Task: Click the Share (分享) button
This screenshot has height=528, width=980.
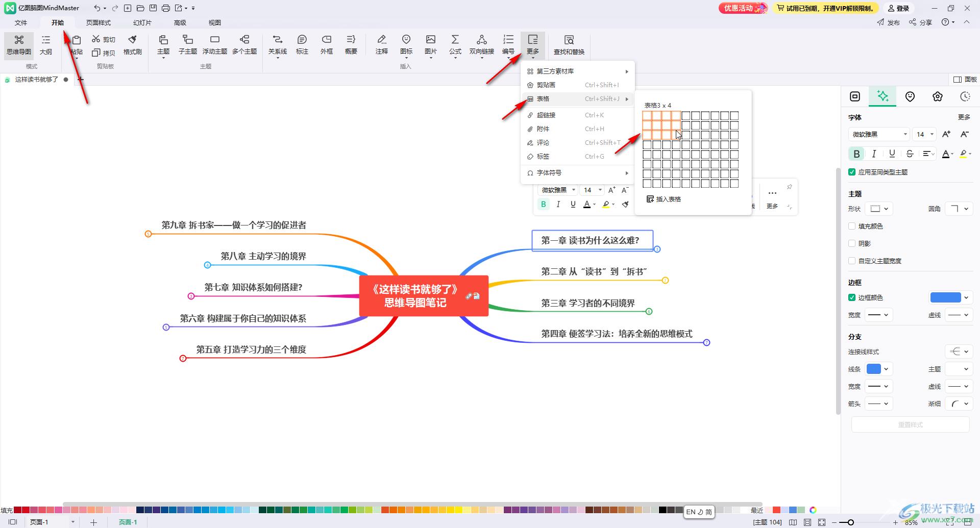Action: point(920,22)
